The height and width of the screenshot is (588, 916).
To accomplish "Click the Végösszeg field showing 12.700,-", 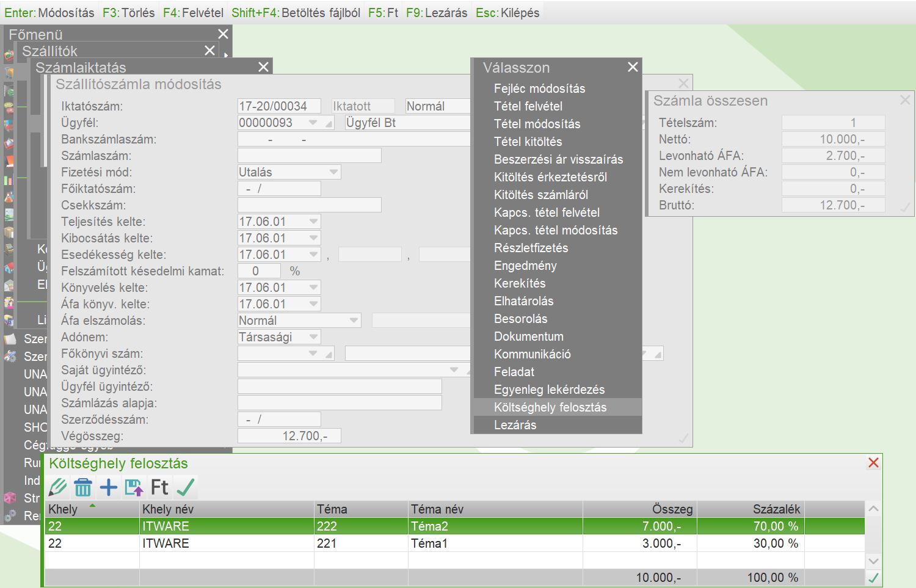I will tap(289, 436).
